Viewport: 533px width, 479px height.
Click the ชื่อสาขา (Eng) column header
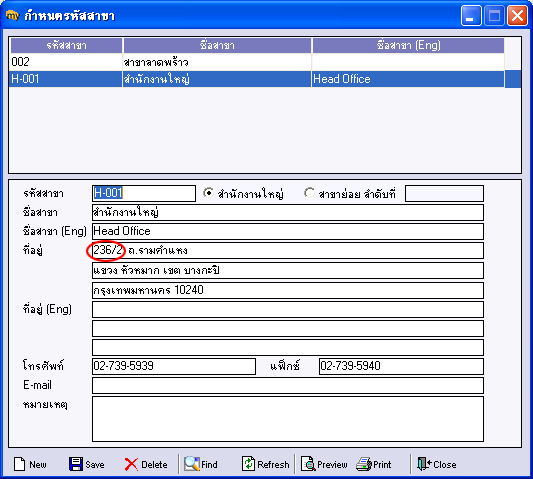[x=408, y=45]
